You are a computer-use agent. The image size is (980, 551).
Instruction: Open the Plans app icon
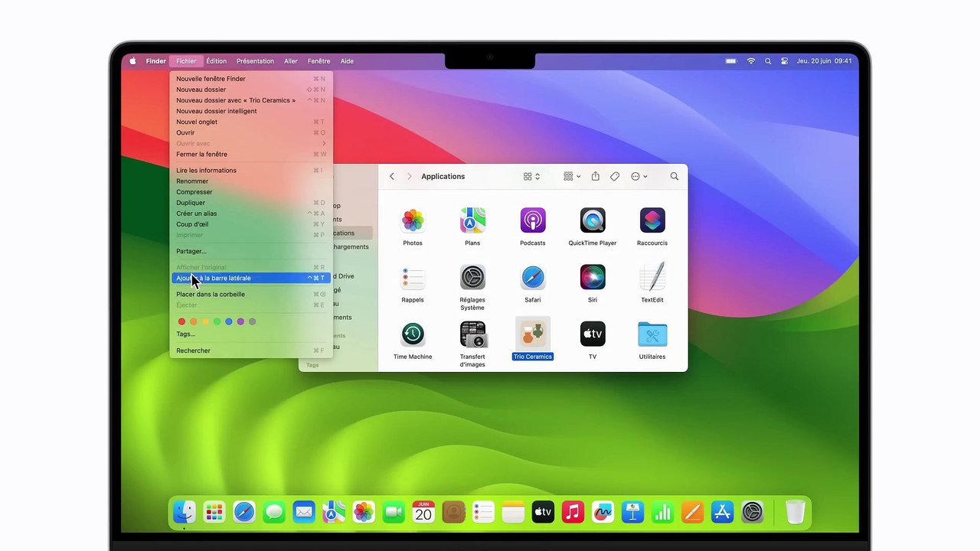472,220
